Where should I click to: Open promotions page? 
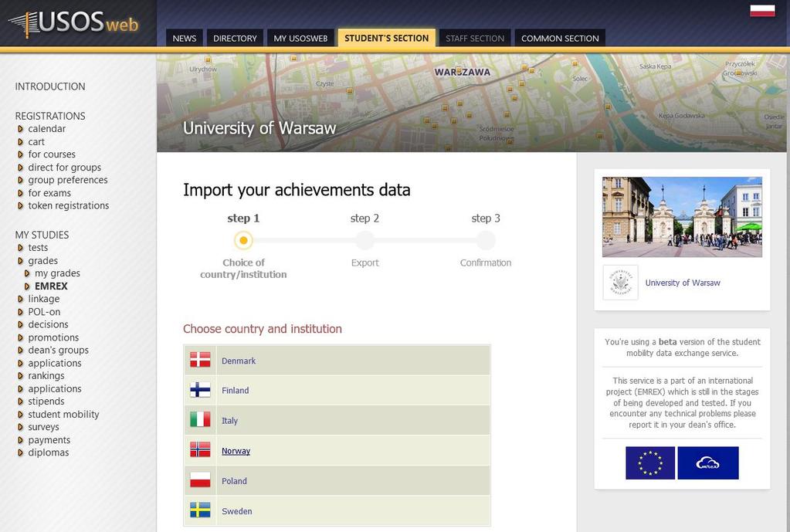[53, 337]
